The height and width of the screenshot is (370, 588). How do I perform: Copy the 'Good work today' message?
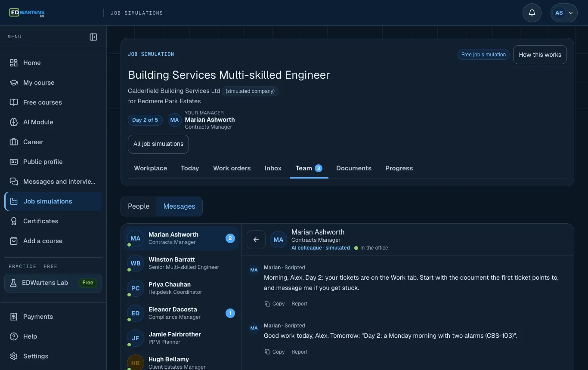click(x=275, y=352)
